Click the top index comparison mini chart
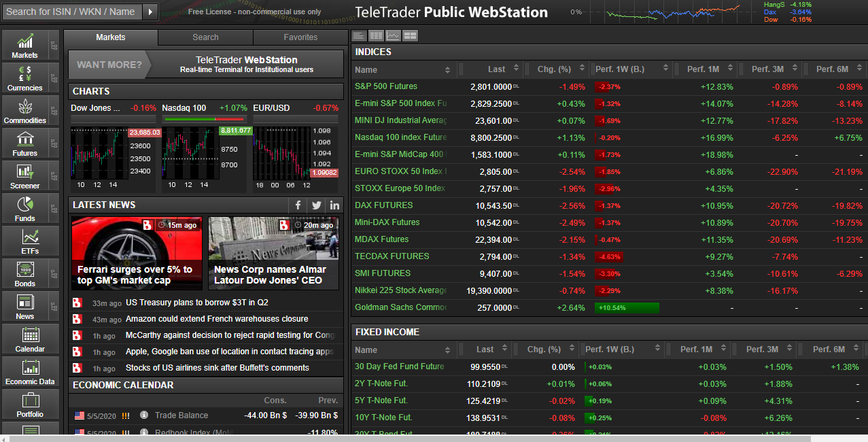Viewport: 868px width, 442px height. click(672, 12)
